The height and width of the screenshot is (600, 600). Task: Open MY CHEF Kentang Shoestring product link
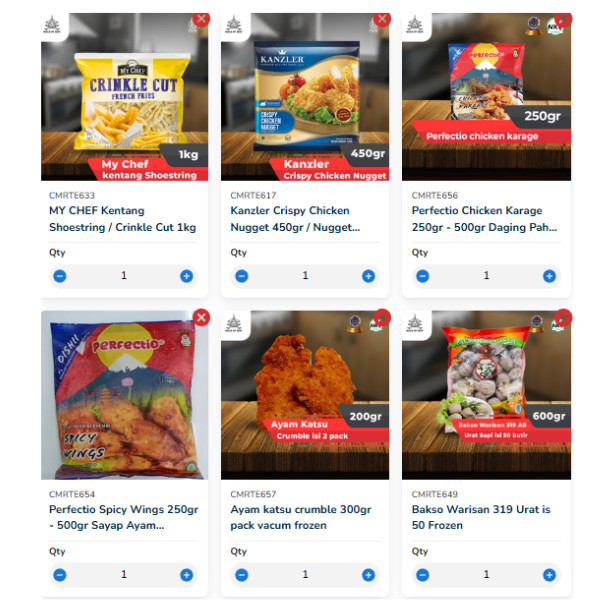[122, 219]
